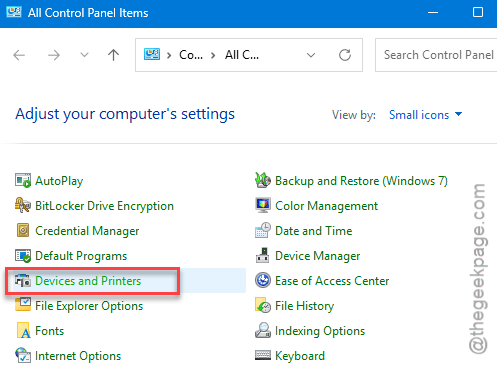Screen dimensions: 497x367
Task: Open the Credential Manager link
Action: click(87, 231)
